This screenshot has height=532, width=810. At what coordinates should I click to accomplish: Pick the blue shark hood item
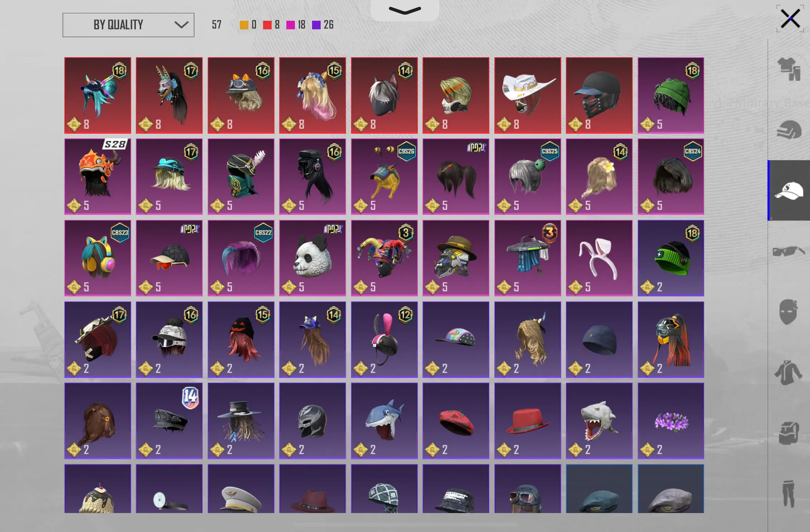[384, 421]
